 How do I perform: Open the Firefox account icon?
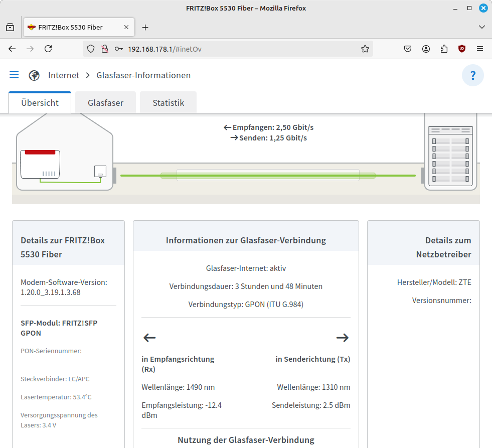426,49
